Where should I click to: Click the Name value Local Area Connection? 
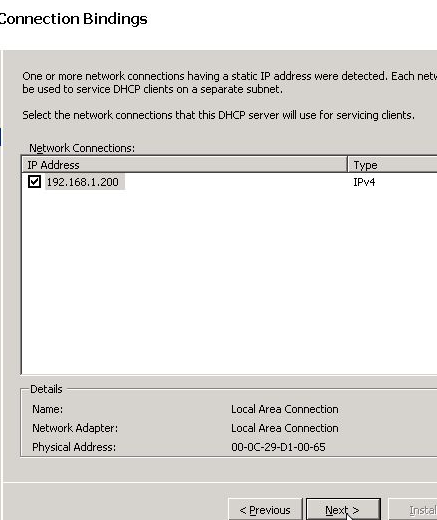click(x=285, y=409)
